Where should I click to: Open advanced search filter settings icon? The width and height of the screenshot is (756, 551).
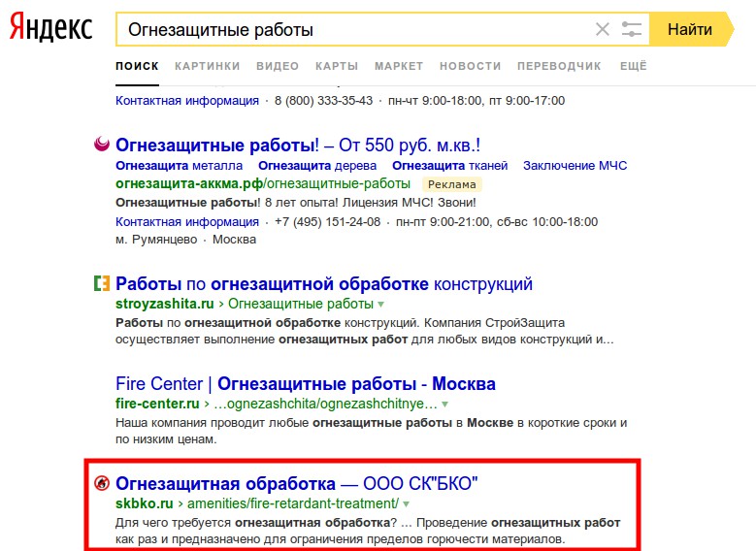click(631, 29)
